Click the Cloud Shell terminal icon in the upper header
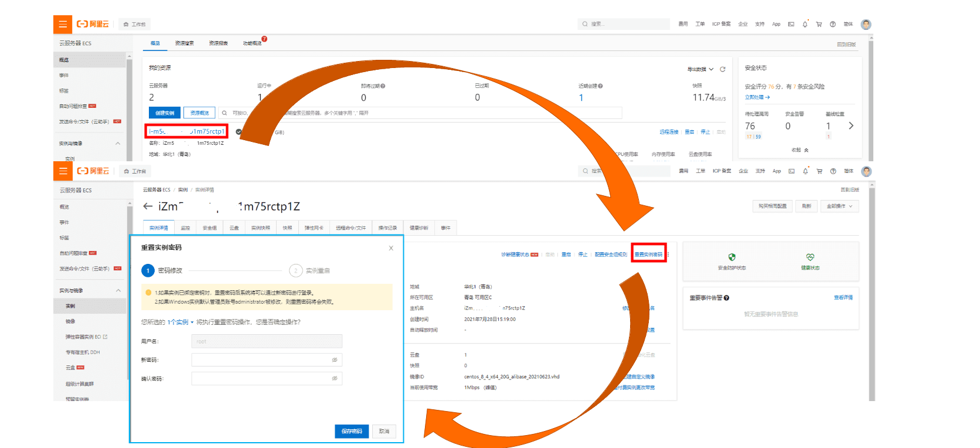 coord(791,24)
